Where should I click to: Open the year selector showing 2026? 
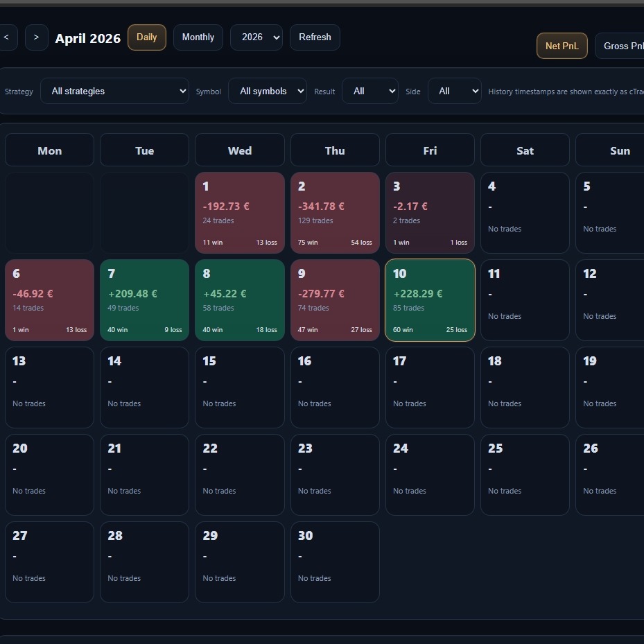(256, 37)
